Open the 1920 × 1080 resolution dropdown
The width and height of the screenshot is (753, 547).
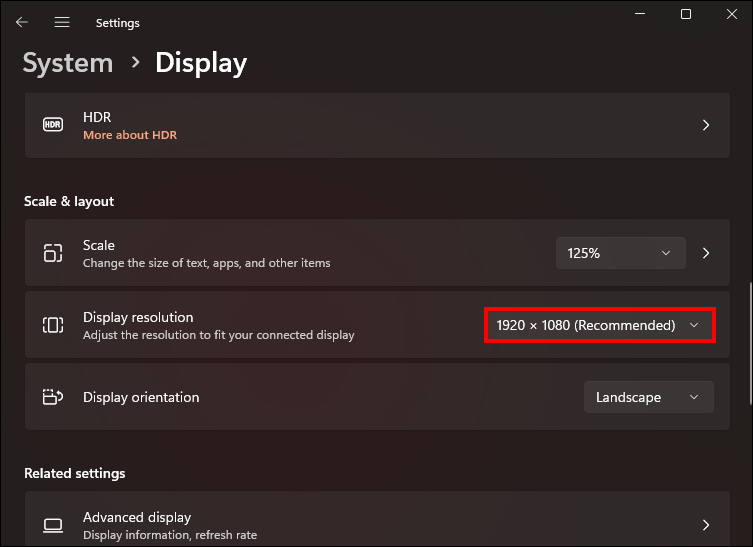(x=599, y=325)
